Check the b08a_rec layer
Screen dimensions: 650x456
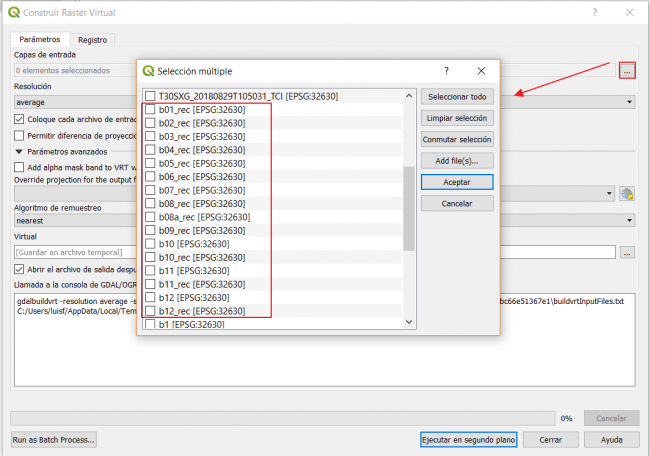click(x=150, y=217)
